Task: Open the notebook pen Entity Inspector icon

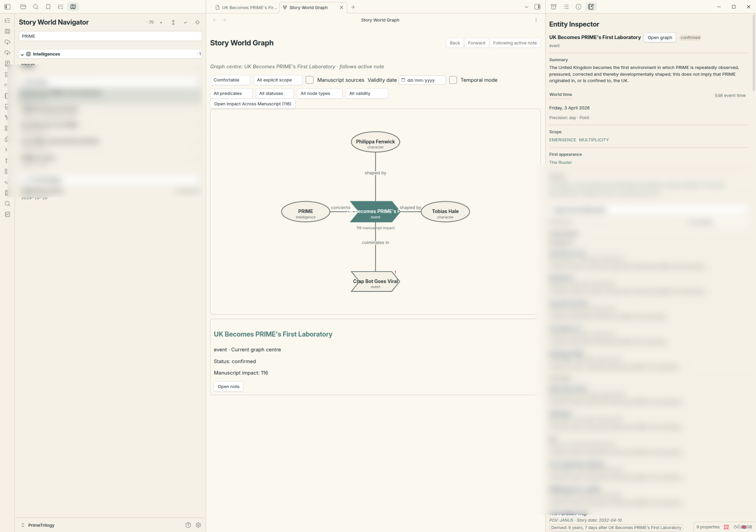Action: 591,7
